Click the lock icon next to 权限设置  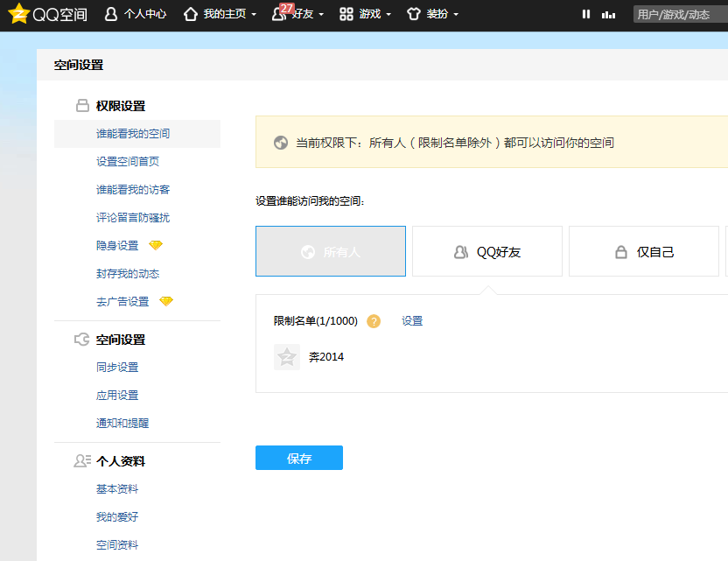click(82, 106)
